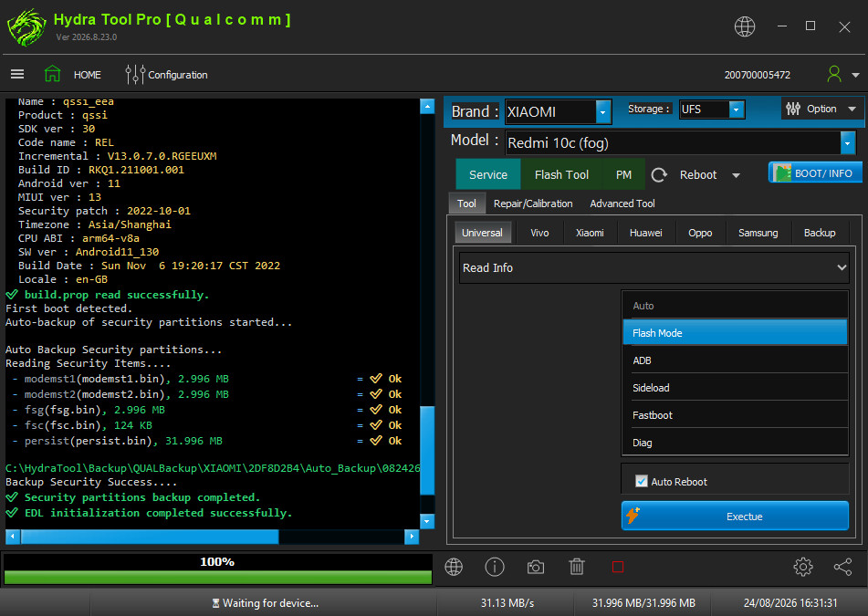This screenshot has width=868, height=616.
Task: Expand the Read Info dropdown
Action: pyautogui.click(x=654, y=268)
